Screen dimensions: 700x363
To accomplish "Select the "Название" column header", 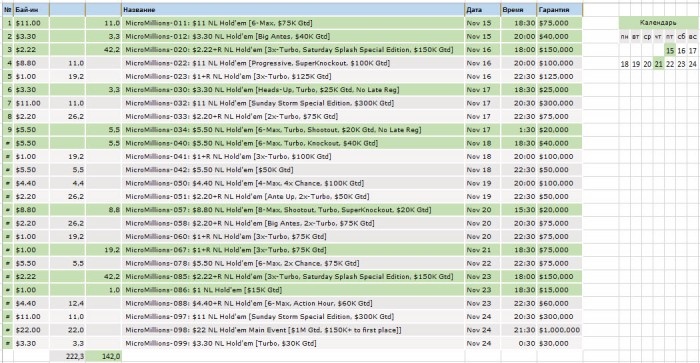I will point(293,9).
